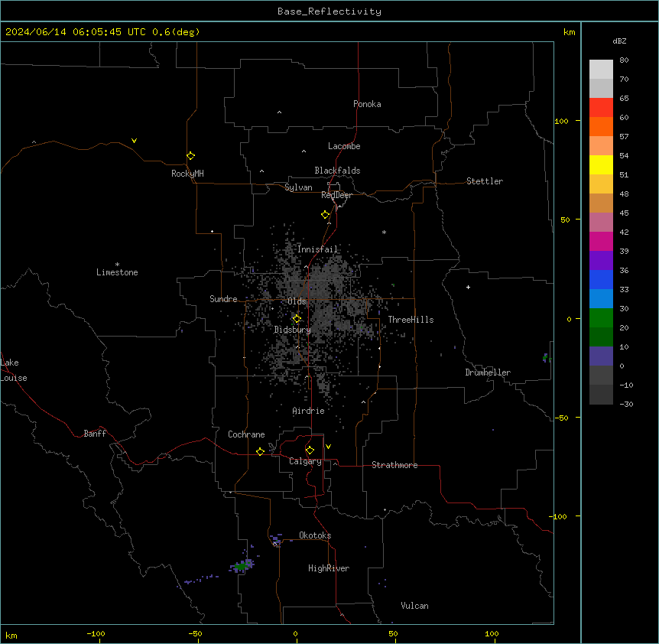Click the purple echo cluster left of Okotoks

point(276,539)
